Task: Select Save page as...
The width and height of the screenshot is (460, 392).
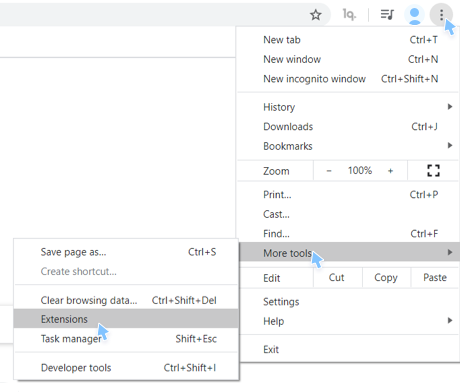Action: pyautogui.click(x=126, y=252)
